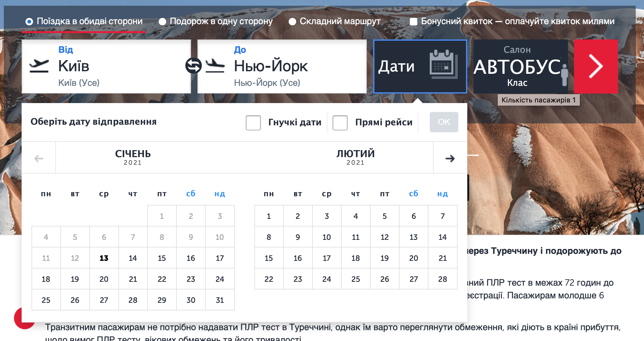The width and height of the screenshot is (644, 341).
Task: Pick February 14 as the date
Action: point(442,237)
